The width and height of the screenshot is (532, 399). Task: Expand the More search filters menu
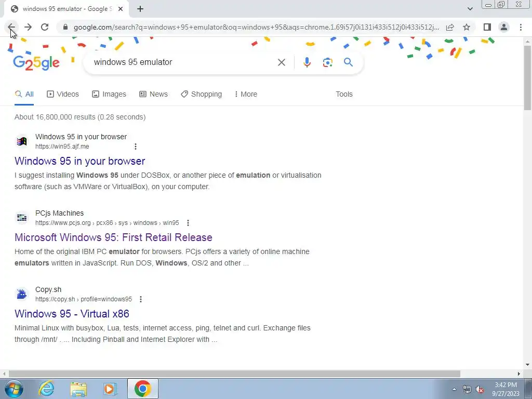pos(246,95)
